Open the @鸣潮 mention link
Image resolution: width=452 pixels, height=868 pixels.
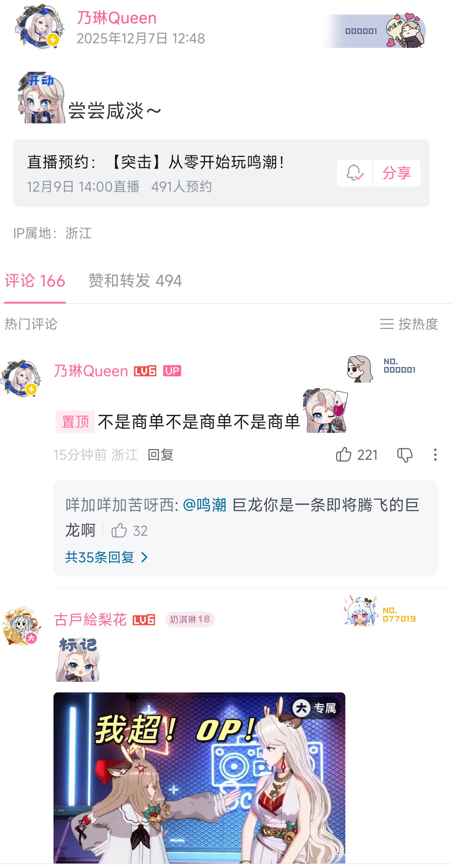(x=204, y=505)
